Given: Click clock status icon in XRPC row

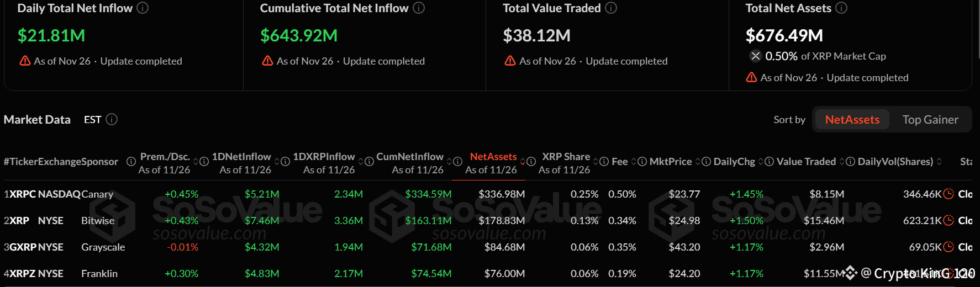Looking at the screenshot, I should 949,194.
